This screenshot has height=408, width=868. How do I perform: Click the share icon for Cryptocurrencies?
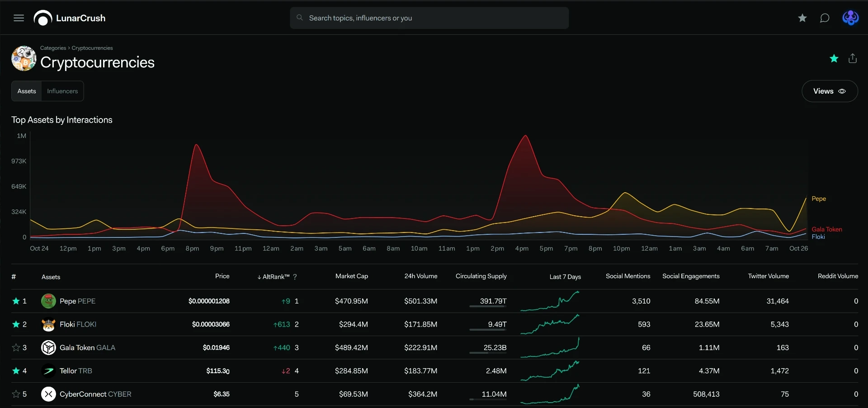pos(853,58)
